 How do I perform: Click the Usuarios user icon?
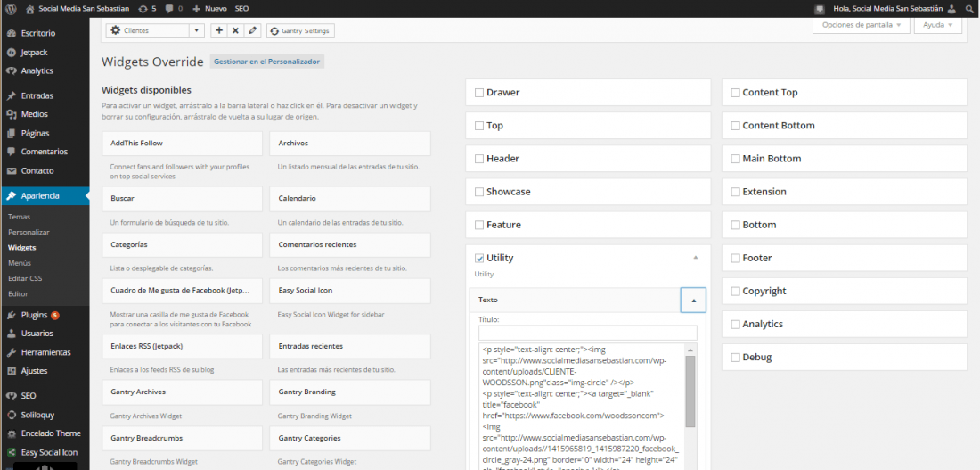coord(12,333)
